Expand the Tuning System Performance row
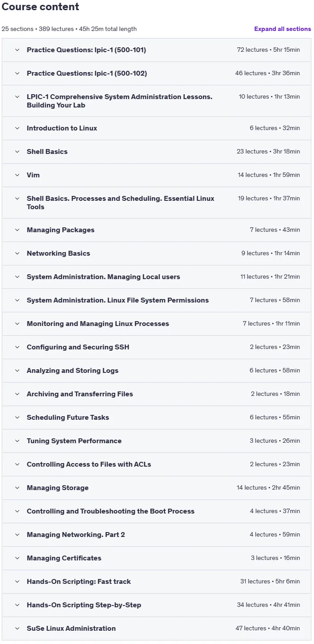The image size is (314, 644). (x=157, y=441)
